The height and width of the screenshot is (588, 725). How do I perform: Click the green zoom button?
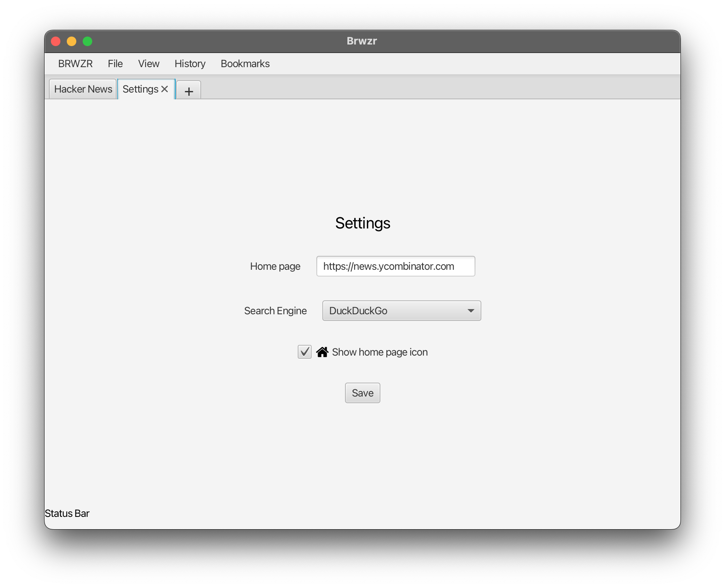click(87, 41)
